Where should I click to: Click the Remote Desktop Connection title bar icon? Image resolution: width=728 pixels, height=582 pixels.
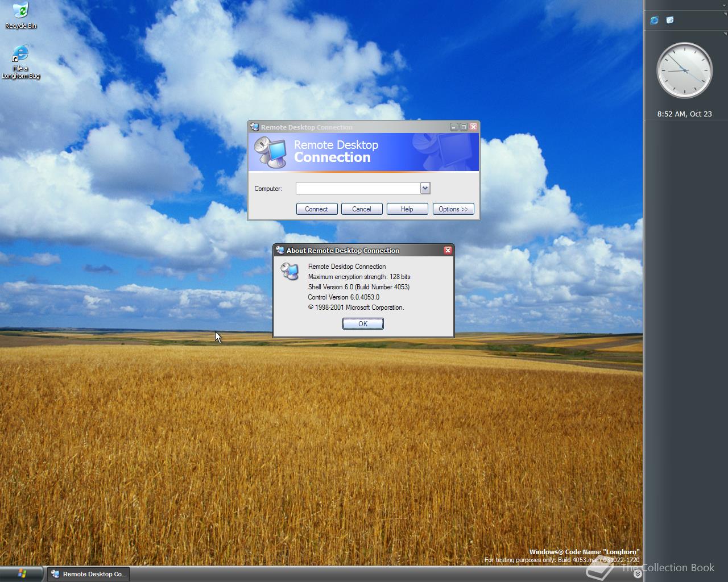pos(254,127)
